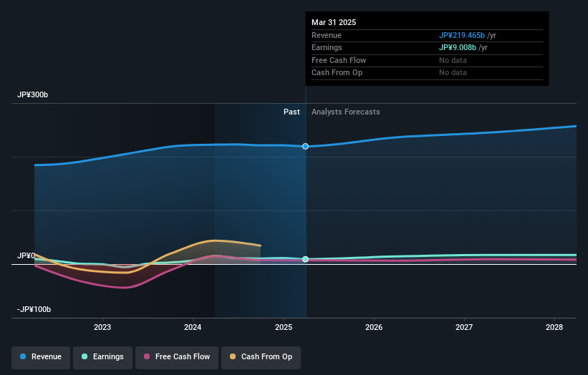The width and height of the screenshot is (588, 375).
Task: Click the 2023 x-axis label
Action: click(x=102, y=327)
